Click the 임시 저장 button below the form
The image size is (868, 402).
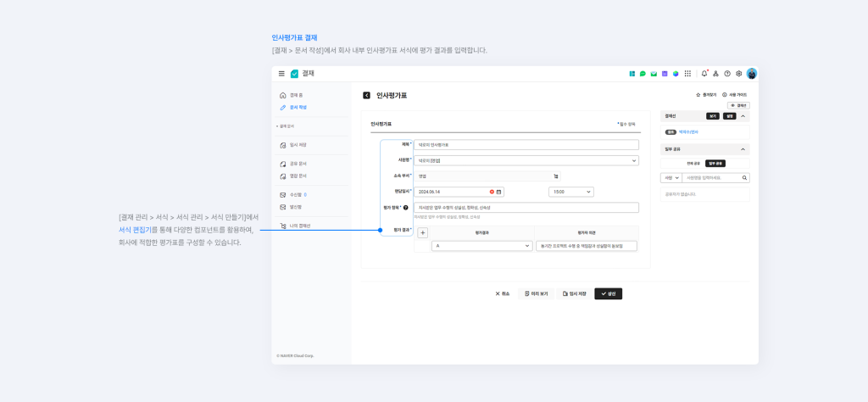(x=574, y=294)
